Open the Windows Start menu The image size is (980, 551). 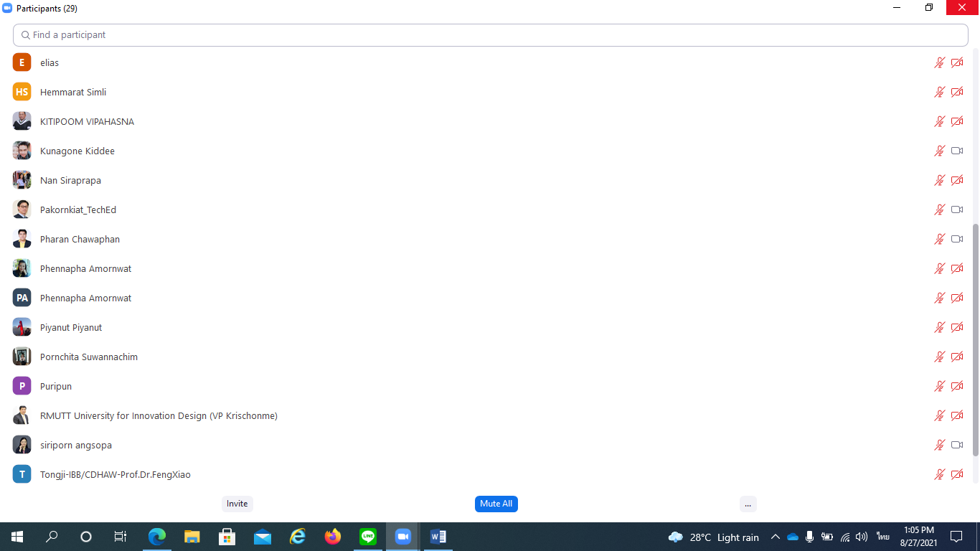click(x=17, y=537)
